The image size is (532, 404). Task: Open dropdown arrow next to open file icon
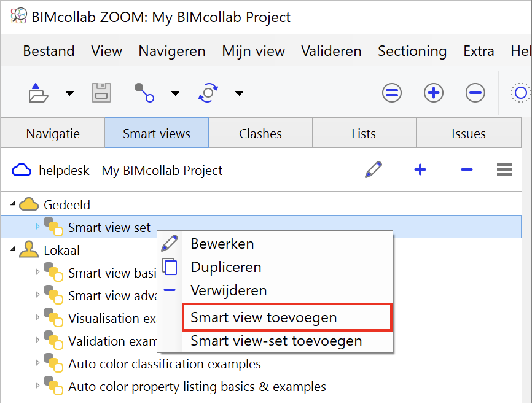point(69,93)
